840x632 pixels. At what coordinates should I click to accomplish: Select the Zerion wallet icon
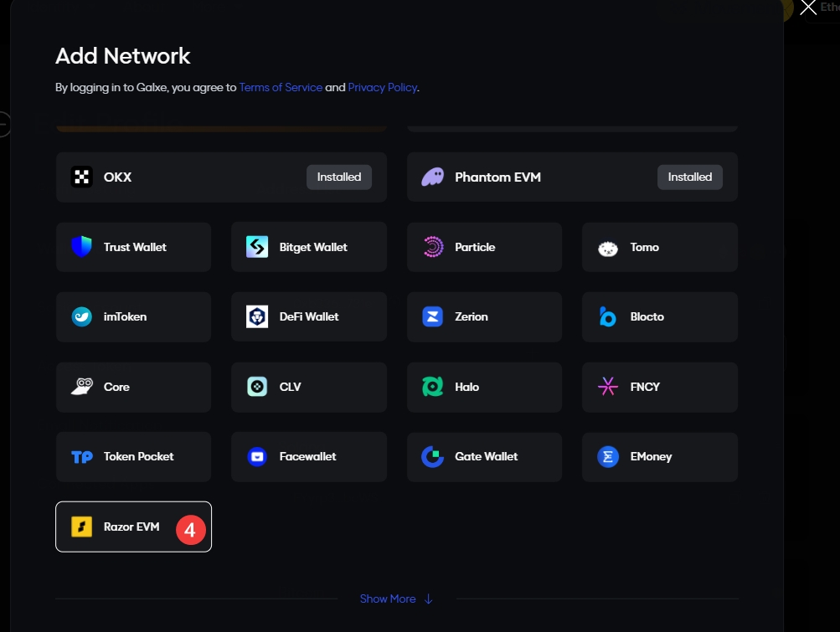432,316
